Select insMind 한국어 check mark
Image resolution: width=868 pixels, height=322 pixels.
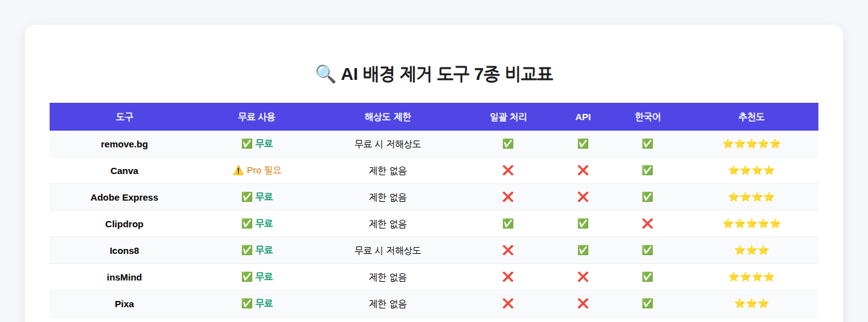647,277
